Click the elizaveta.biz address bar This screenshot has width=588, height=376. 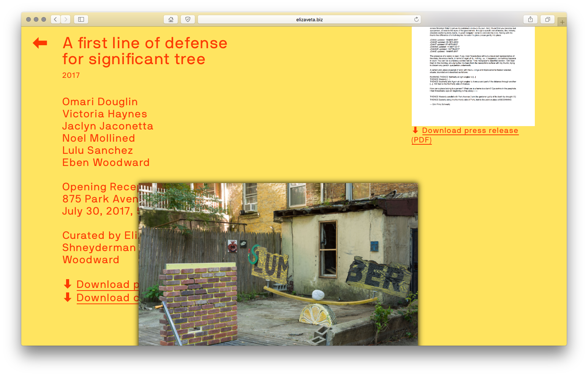tap(309, 19)
